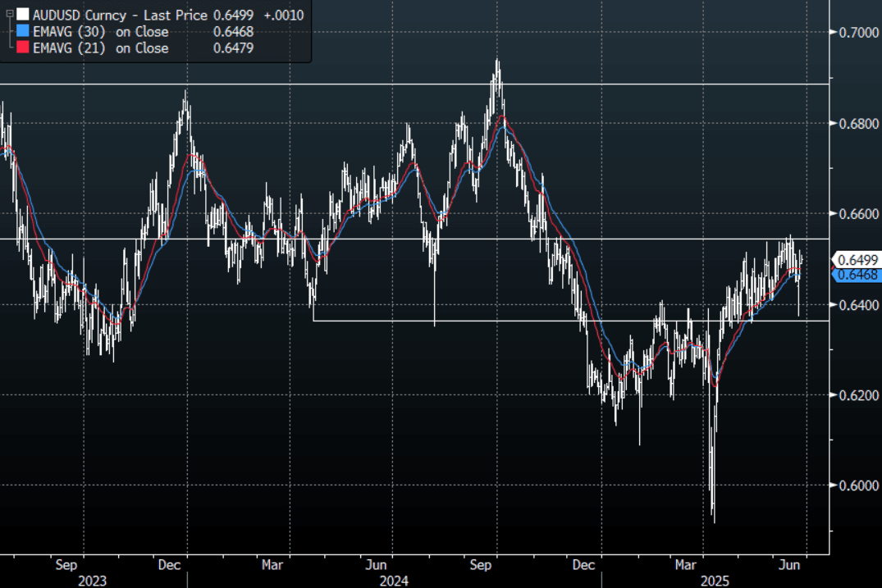Viewport: 882px width, 588px height.
Task: Click the +.0010 change value in legend
Action: tap(284, 15)
